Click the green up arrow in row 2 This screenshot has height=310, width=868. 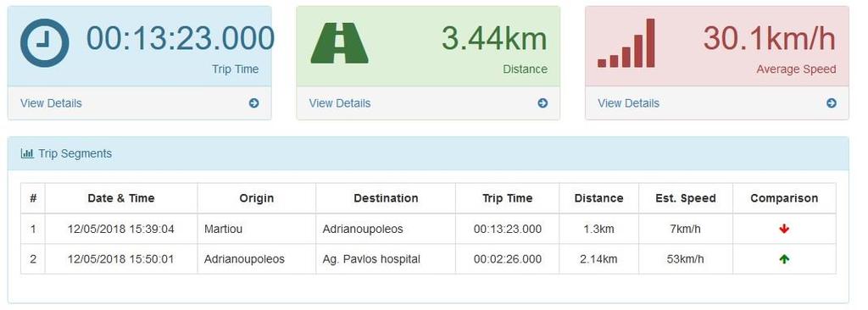click(784, 259)
